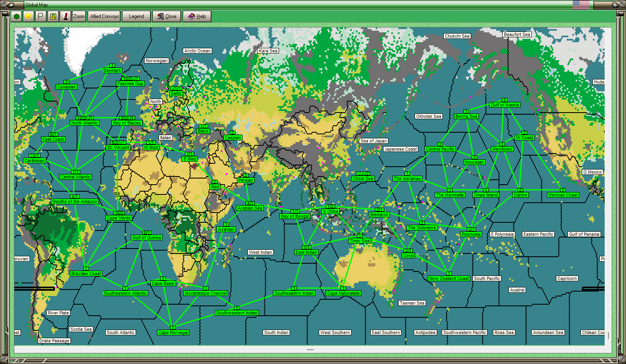Image resolution: width=626 pixels, height=364 pixels.
Task: Click Mouths of the Amazon label
Action: pos(75,201)
